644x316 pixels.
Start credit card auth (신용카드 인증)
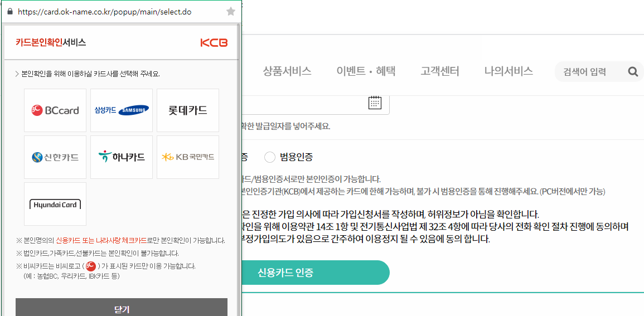(316, 273)
